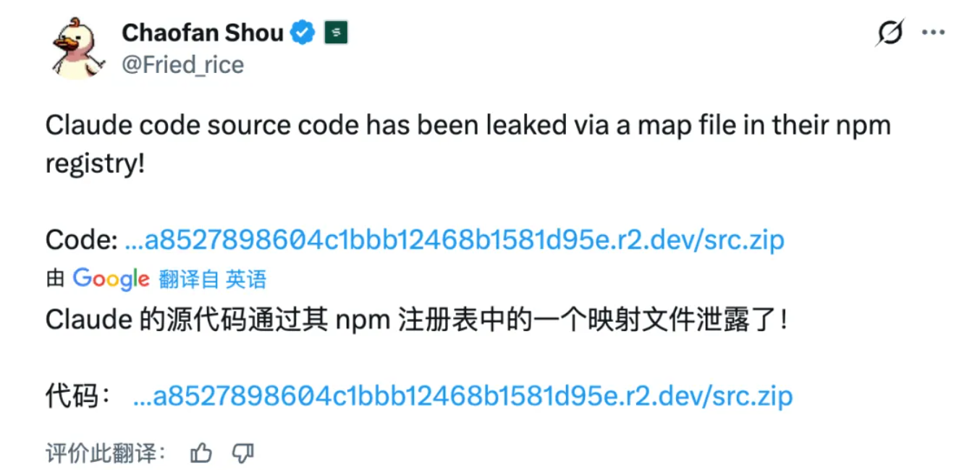Open Chaofan Shou's profile via display name
This screenshot has width=980, height=470.
(202, 33)
